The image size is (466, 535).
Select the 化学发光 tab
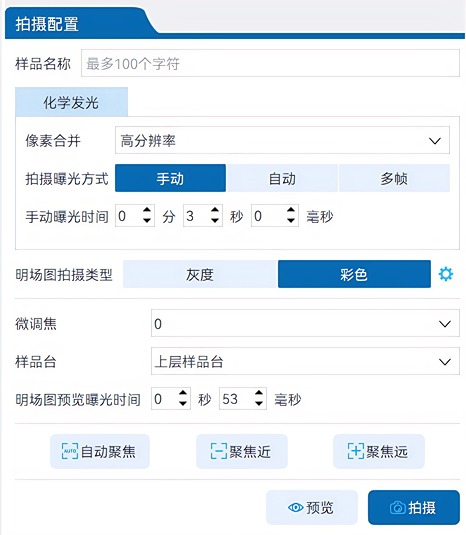[71, 102]
